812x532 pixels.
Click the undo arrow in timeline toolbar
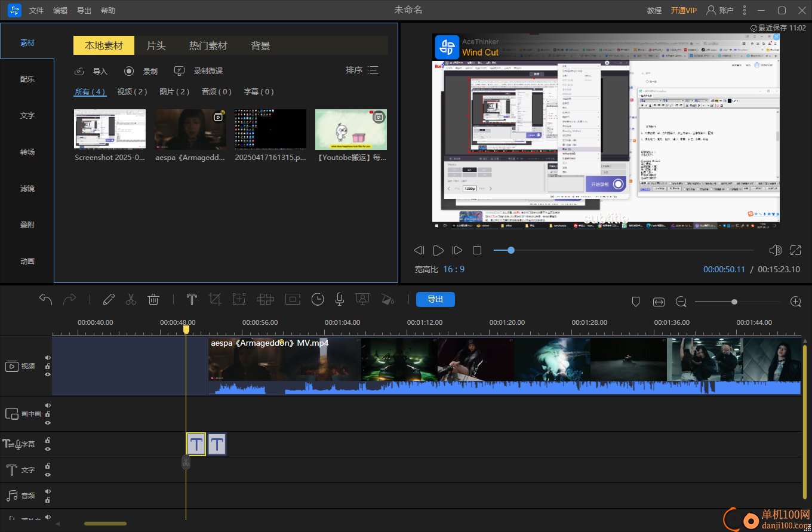(46, 299)
